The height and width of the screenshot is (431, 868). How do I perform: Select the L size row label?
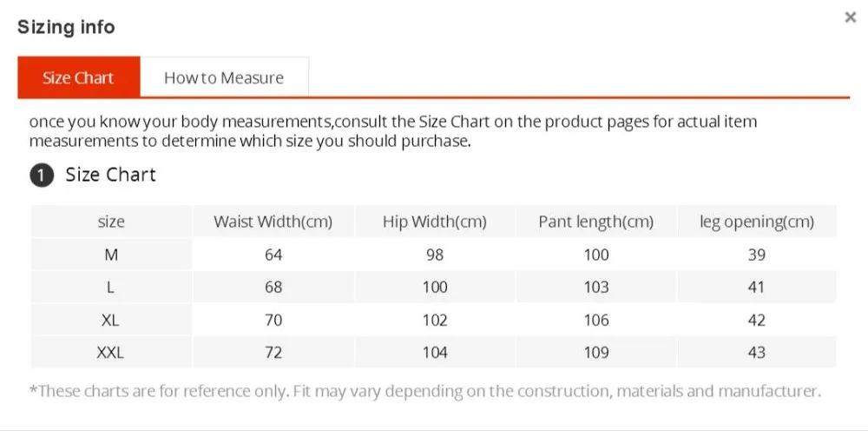[x=111, y=287]
